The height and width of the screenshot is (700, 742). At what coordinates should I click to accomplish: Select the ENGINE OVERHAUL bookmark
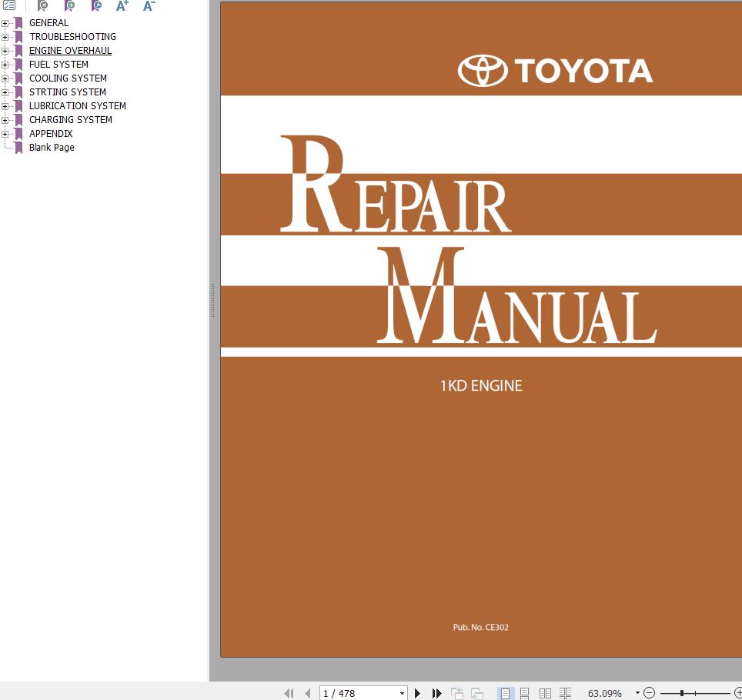[70, 51]
